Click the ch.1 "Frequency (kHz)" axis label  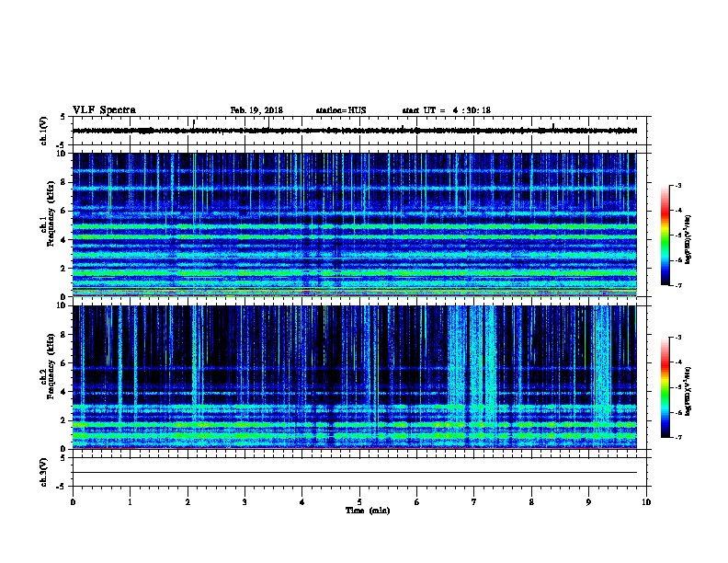tap(51, 213)
